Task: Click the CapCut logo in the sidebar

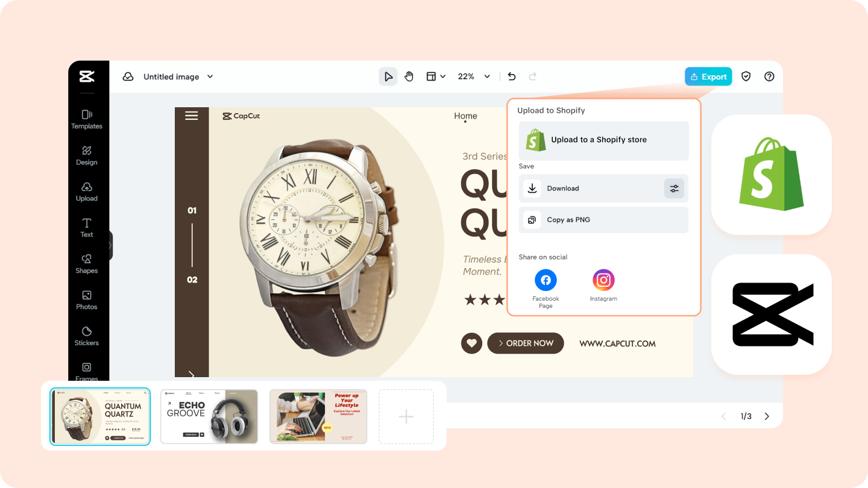Action: [87, 77]
